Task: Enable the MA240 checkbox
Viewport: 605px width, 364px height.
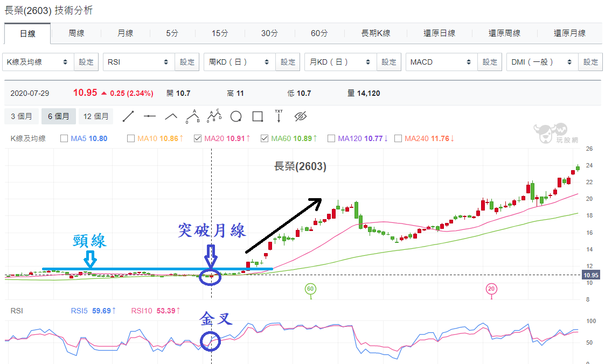Action: [x=398, y=138]
